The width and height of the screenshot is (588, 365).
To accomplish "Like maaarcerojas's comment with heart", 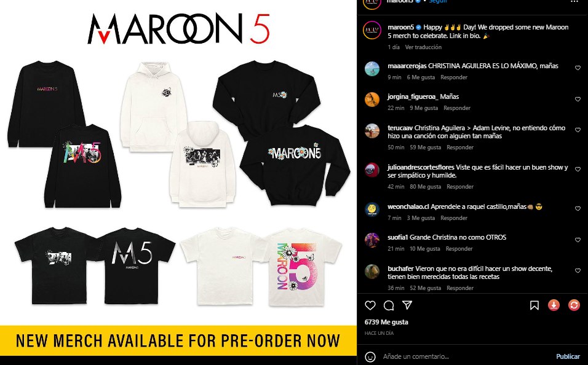I will click(x=578, y=68).
